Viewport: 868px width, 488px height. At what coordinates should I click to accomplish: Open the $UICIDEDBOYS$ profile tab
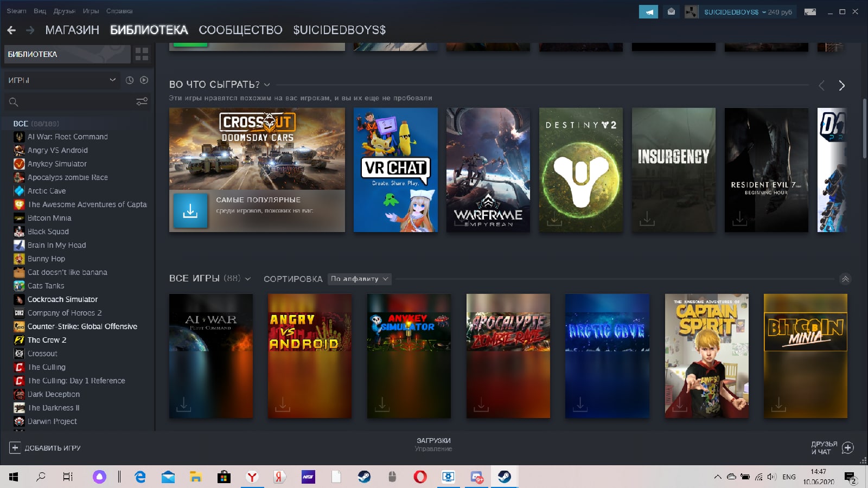point(340,30)
